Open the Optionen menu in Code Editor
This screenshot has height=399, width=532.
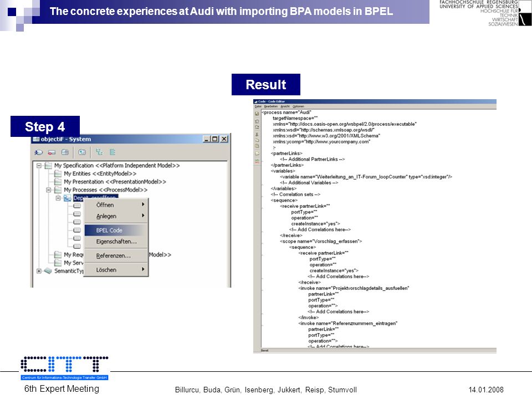click(298, 106)
